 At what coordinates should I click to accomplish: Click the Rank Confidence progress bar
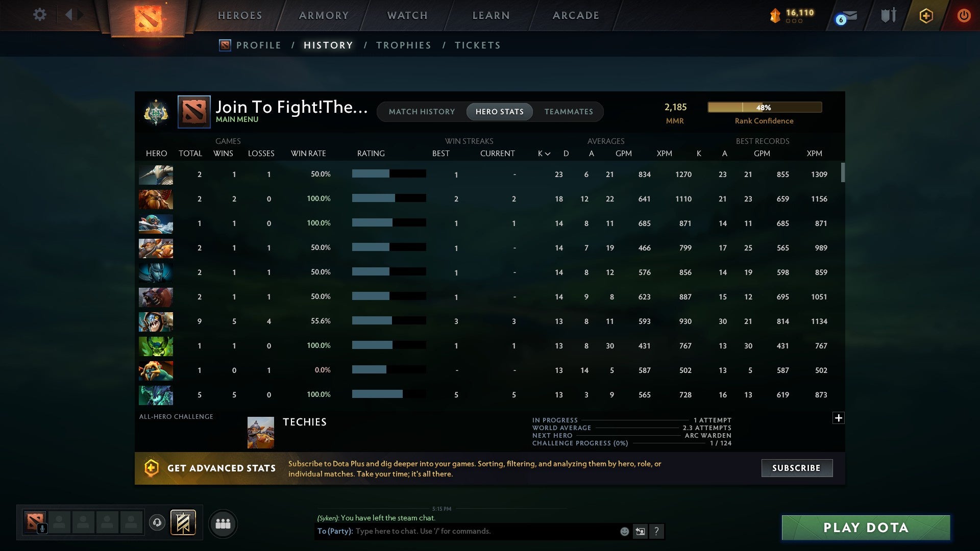[x=764, y=107]
